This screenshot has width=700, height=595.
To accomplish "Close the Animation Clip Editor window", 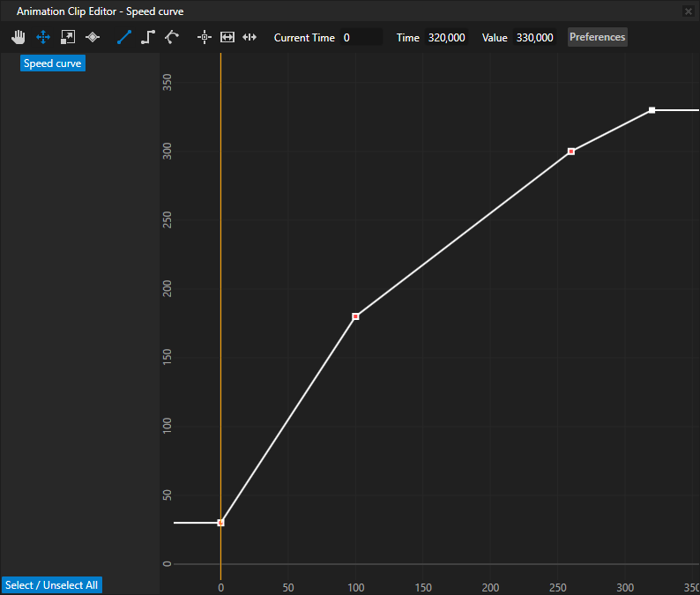I will pos(689,11).
